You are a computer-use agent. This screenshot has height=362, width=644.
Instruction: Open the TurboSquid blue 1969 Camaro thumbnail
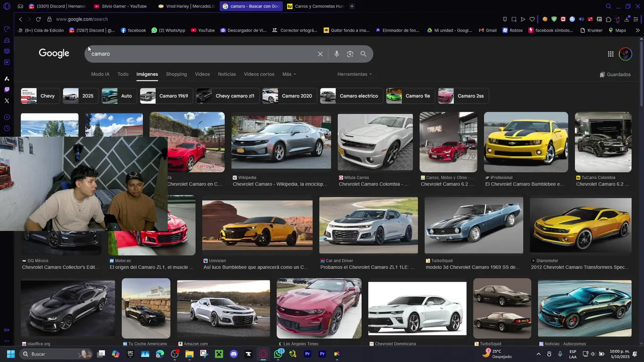[474, 225]
